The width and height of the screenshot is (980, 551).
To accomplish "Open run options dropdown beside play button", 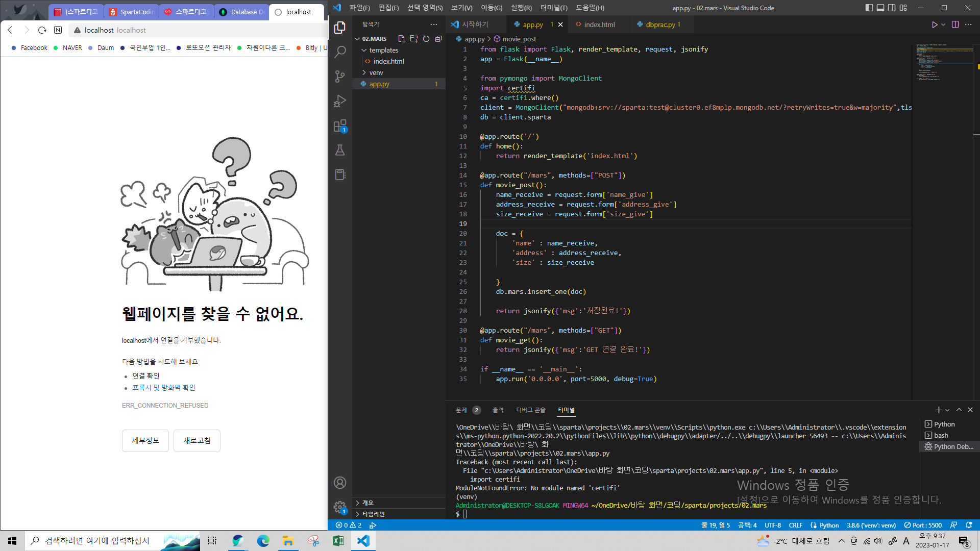I will click(x=943, y=24).
